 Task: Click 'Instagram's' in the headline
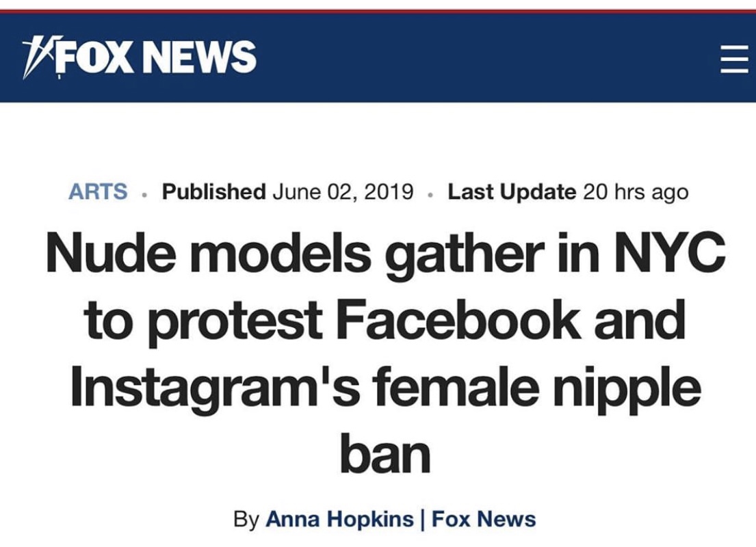tap(216, 387)
